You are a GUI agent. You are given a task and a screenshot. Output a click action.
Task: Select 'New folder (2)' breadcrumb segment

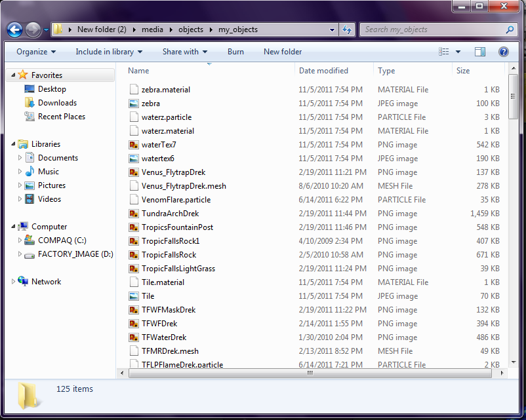[102, 29]
